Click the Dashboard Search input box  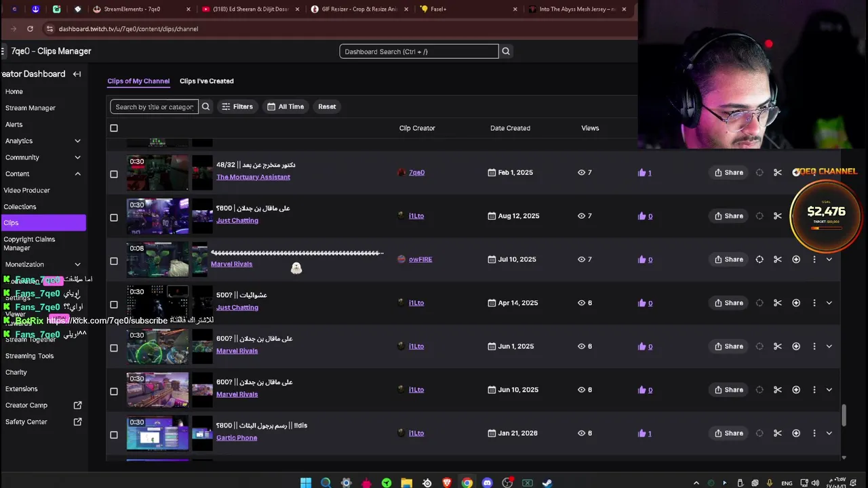tap(419, 52)
